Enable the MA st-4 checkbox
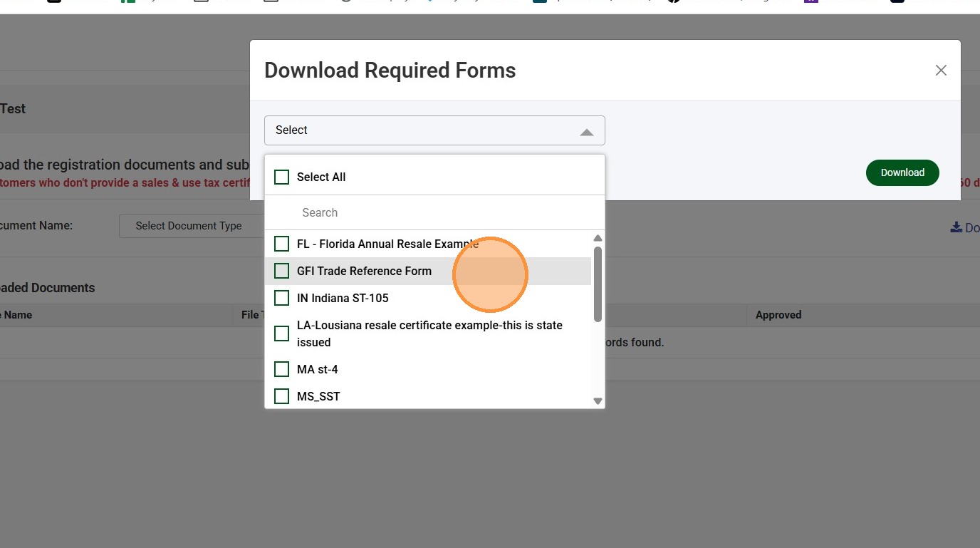 [x=282, y=369]
